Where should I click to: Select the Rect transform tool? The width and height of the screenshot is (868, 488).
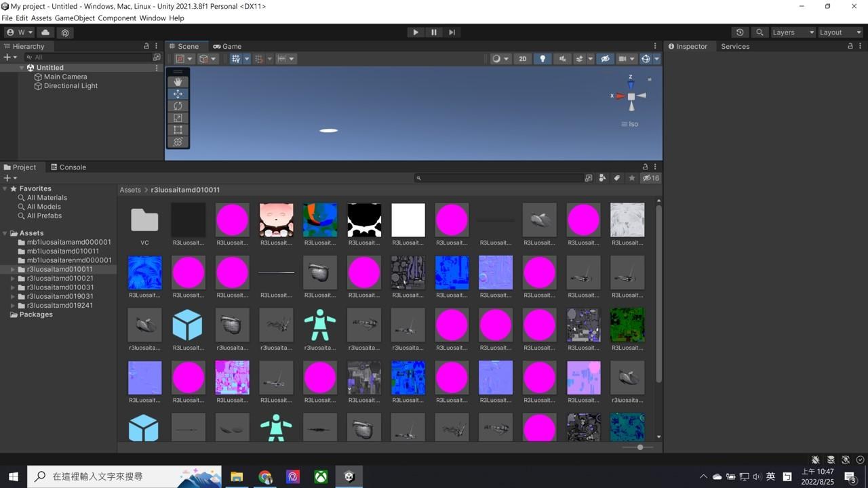pos(178,129)
